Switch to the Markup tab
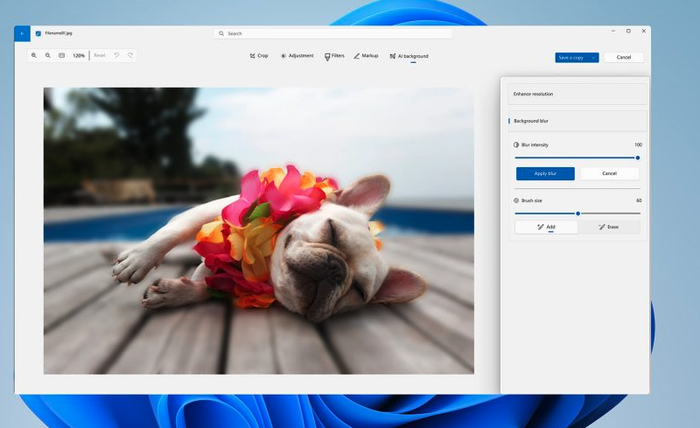This screenshot has width=700, height=428. [365, 57]
